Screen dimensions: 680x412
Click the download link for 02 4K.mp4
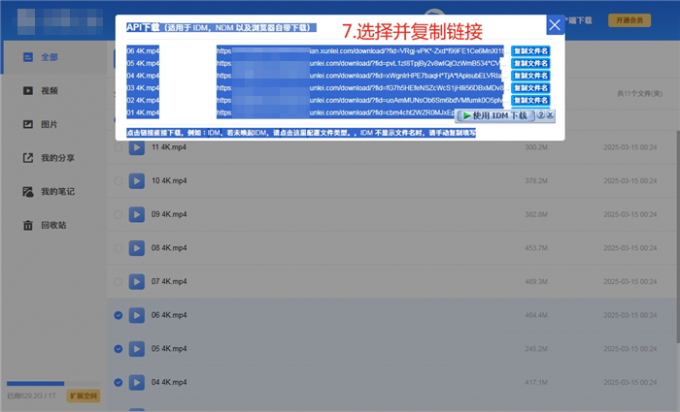click(361, 100)
